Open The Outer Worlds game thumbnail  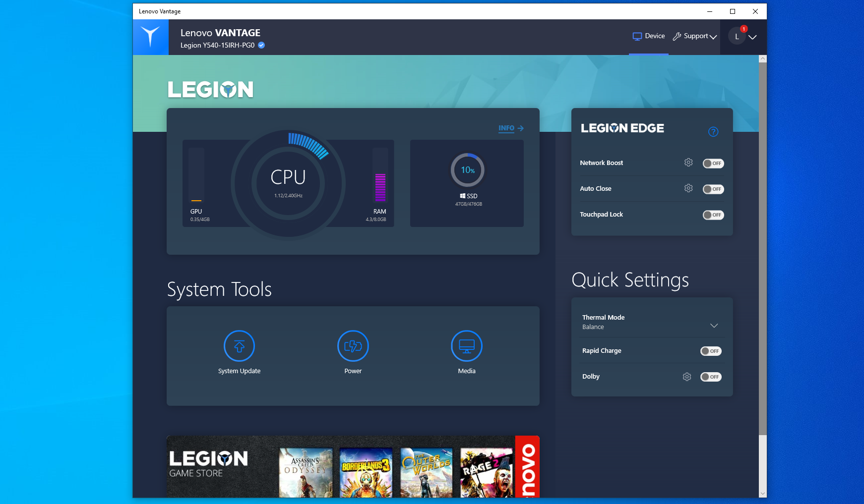pyautogui.click(x=427, y=473)
